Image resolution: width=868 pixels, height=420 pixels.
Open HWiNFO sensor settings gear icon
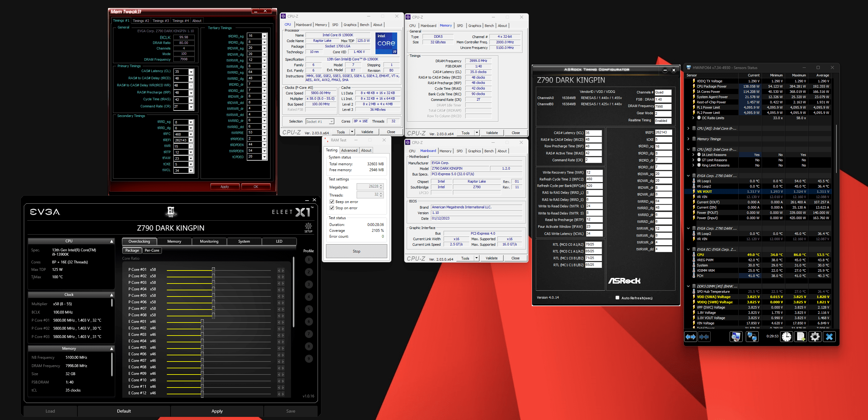tap(815, 336)
